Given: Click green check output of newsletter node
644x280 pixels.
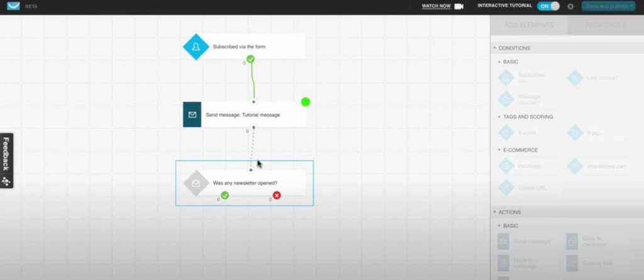Looking at the screenshot, I should [225, 195].
